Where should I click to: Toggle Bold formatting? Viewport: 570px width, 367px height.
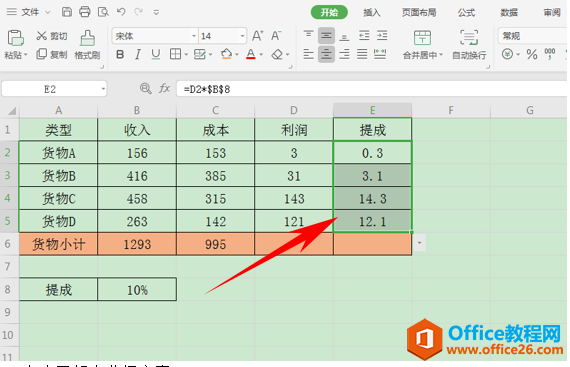(120, 55)
